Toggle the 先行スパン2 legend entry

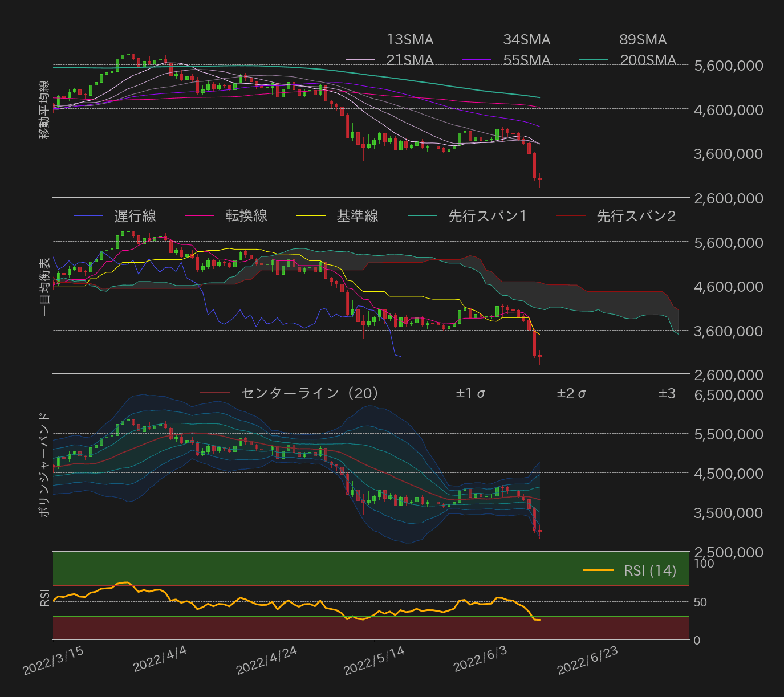(x=636, y=216)
